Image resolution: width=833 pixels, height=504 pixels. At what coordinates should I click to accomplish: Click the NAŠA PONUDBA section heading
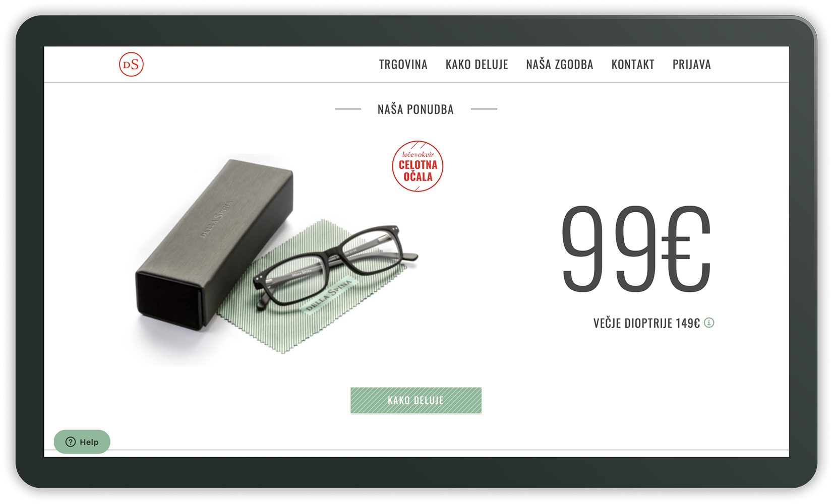415,109
